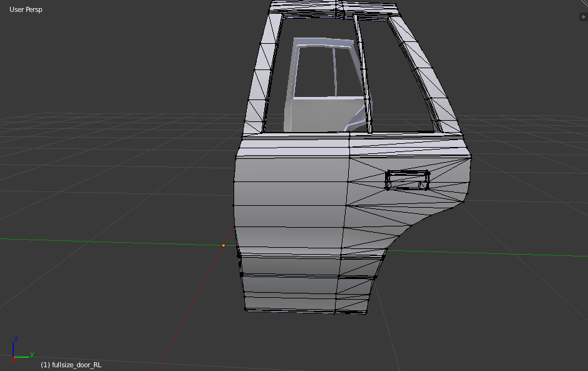
Task: Click the XYZ axis orientation indicator
Action: point(22,350)
